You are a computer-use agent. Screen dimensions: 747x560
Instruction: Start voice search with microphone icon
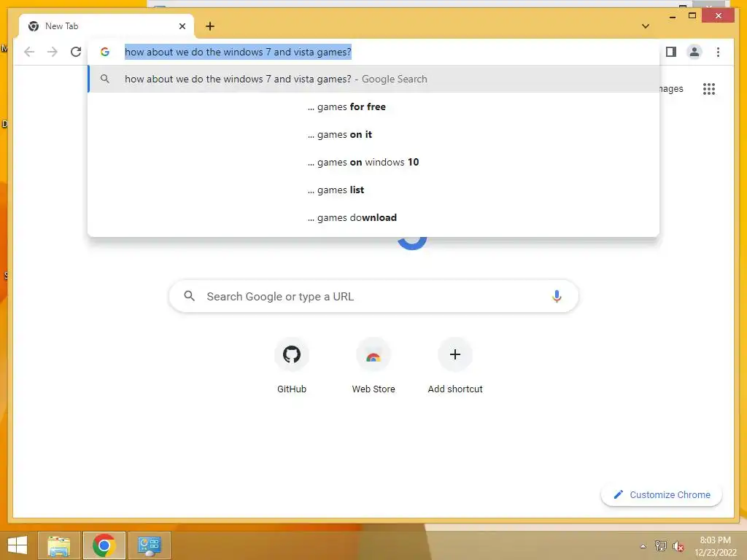(557, 296)
